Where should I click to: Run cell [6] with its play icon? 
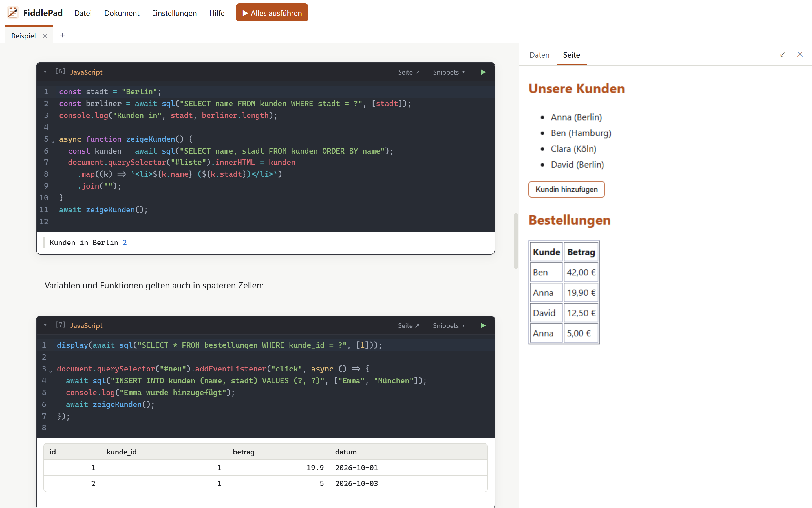click(x=483, y=72)
